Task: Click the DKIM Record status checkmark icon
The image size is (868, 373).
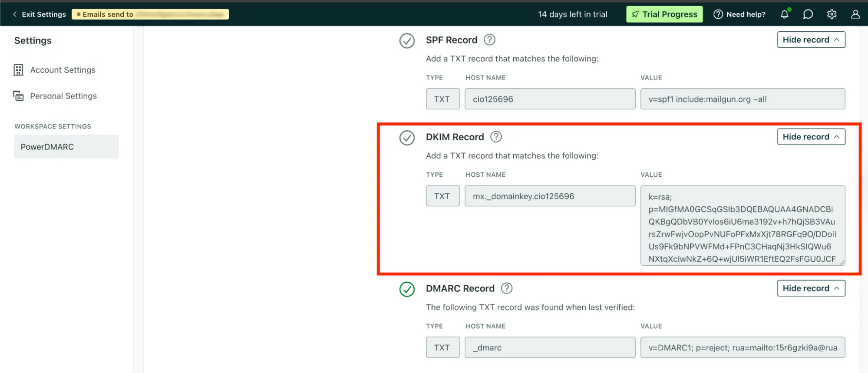Action: (407, 138)
